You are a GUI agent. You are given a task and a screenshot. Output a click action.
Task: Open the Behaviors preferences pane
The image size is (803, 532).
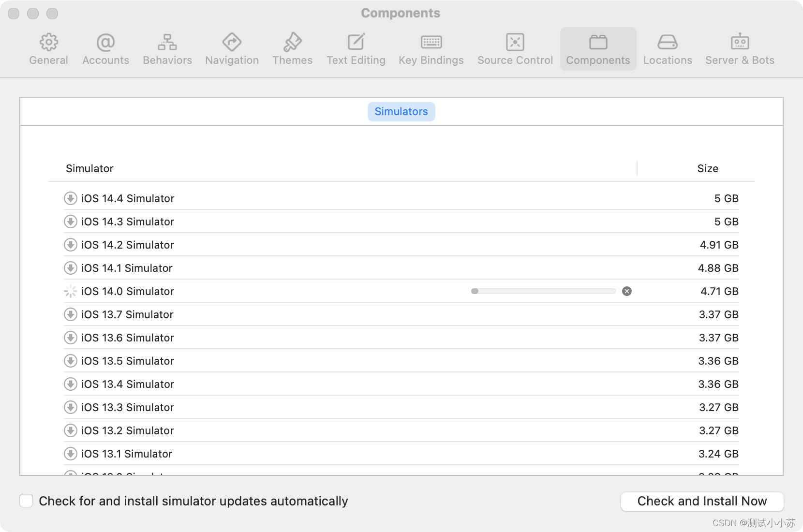tap(167, 49)
